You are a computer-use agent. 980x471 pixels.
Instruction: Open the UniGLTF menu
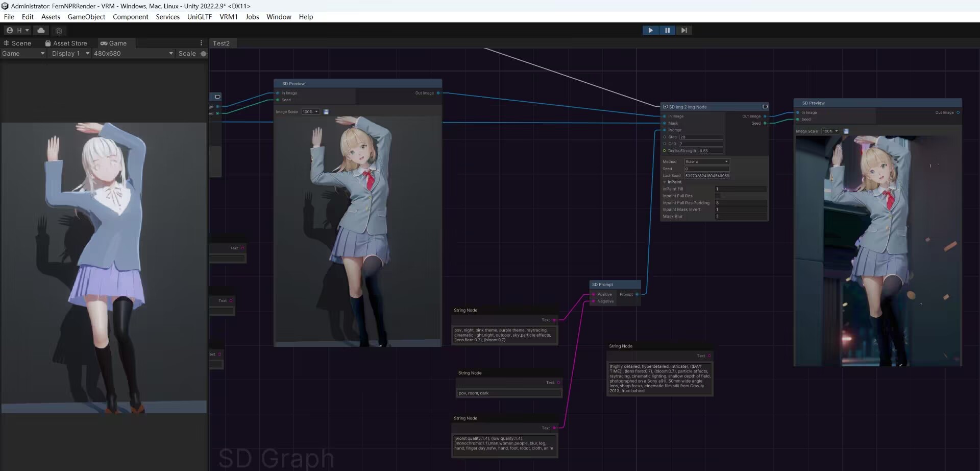[200, 17]
